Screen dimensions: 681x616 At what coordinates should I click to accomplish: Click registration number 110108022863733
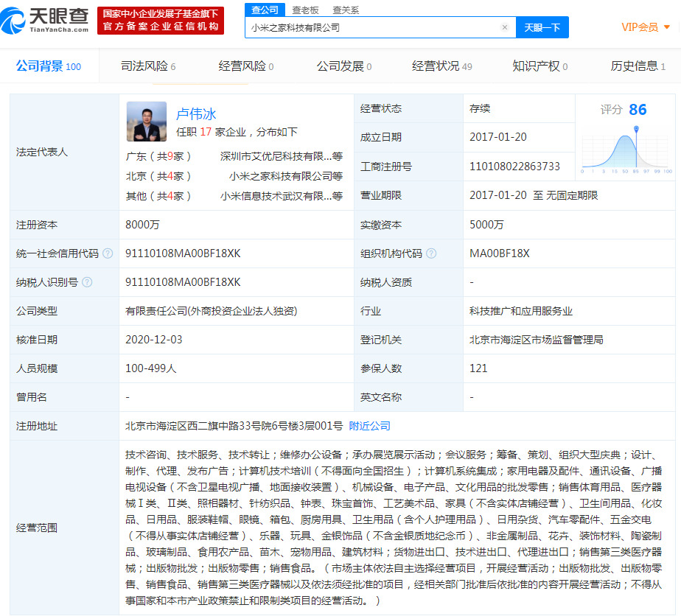pyautogui.click(x=514, y=167)
